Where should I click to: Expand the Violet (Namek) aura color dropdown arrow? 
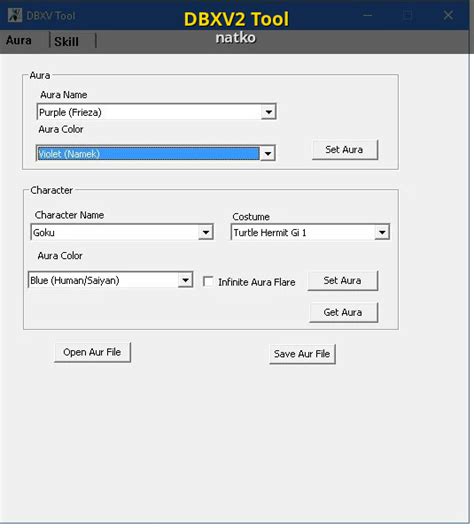(268, 154)
